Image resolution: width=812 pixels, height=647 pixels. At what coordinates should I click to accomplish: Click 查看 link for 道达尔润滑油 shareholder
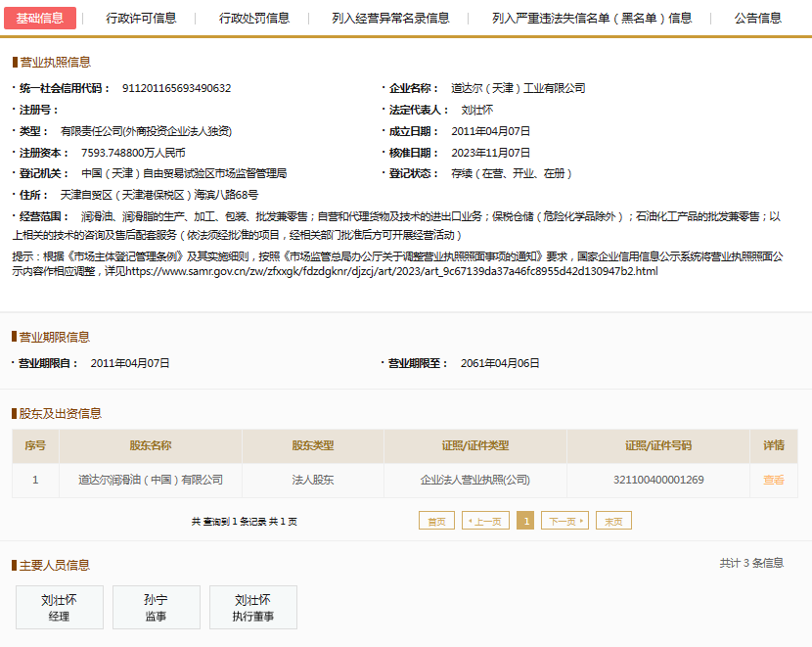774,480
